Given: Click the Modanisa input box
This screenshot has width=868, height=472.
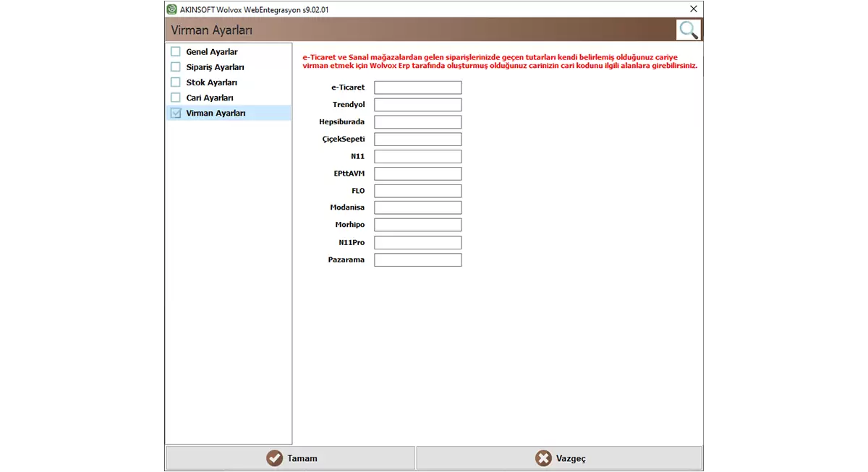Looking at the screenshot, I should point(417,208).
